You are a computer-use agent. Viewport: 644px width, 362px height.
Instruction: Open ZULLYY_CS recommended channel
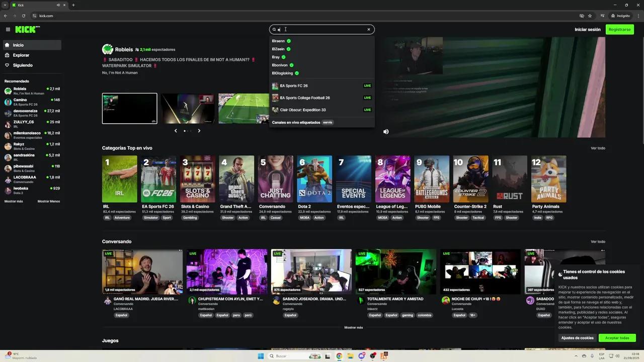(x=32, y=124)
